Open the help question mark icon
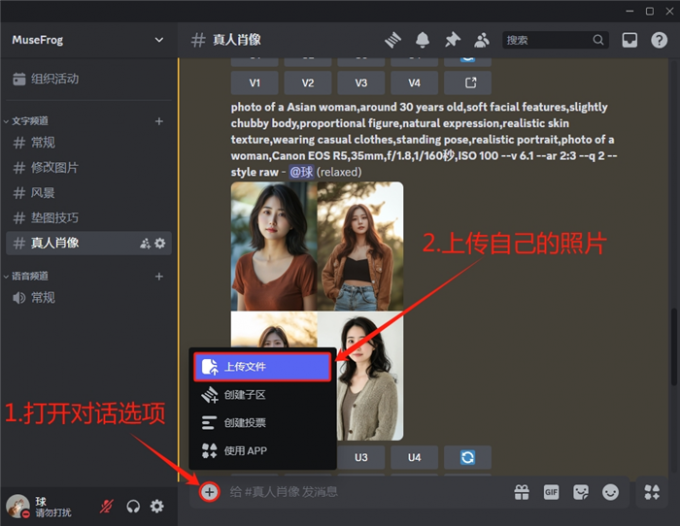Screen dimensions: 680x526 pyautogui.click(x=659, y=40)
